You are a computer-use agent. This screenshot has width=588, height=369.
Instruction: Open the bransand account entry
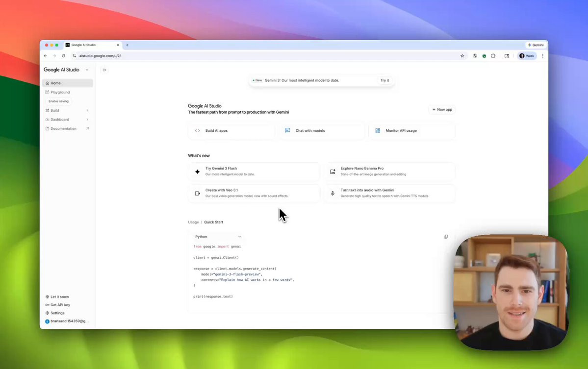click(x=67, y=321)
